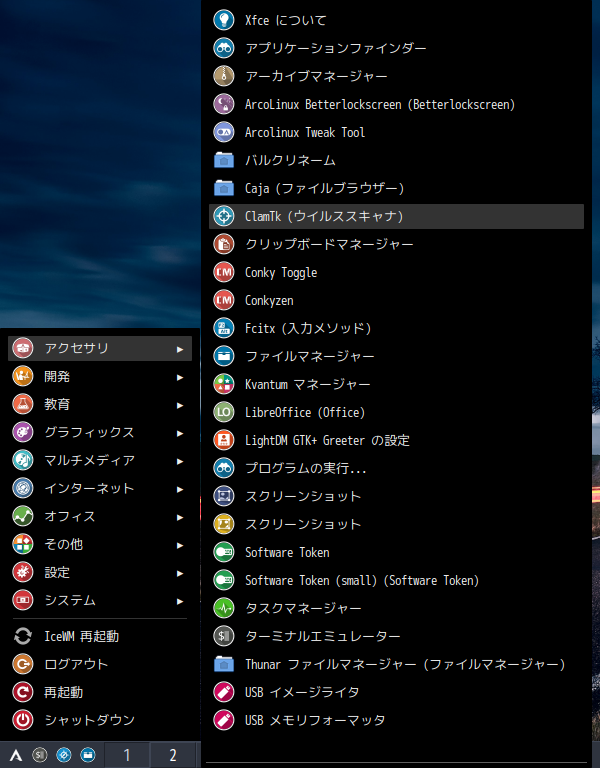This screenshot has height=768, width=600.
Task: Click the 設定 red gear category icon
Action: [x=23, y=572]
